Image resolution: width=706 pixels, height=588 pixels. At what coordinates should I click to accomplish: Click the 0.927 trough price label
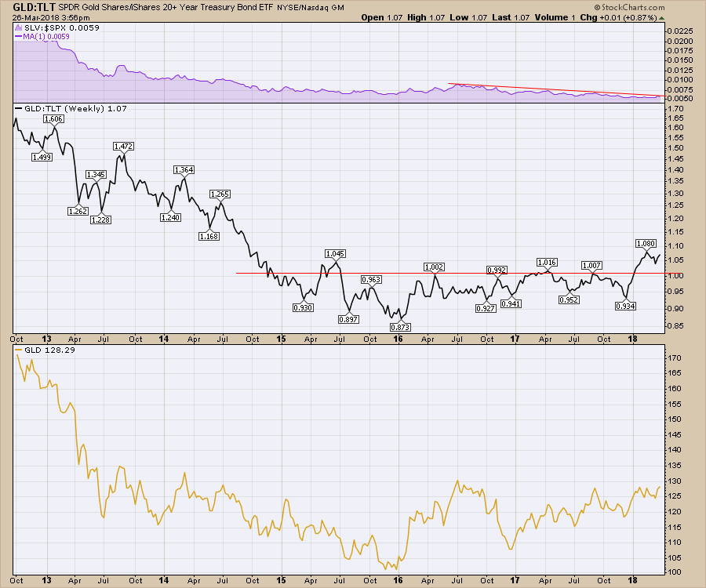click(486, 309)
